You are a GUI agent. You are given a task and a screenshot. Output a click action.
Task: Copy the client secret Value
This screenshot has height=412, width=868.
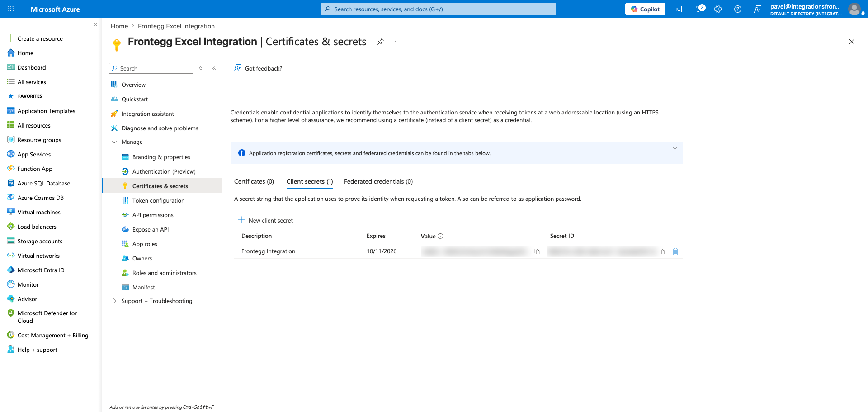(x=537, y=251)
